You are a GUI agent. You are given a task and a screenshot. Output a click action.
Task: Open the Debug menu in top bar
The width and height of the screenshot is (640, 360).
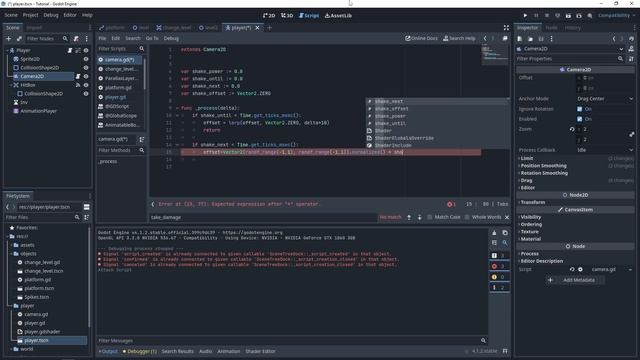[x=51, y=15]
